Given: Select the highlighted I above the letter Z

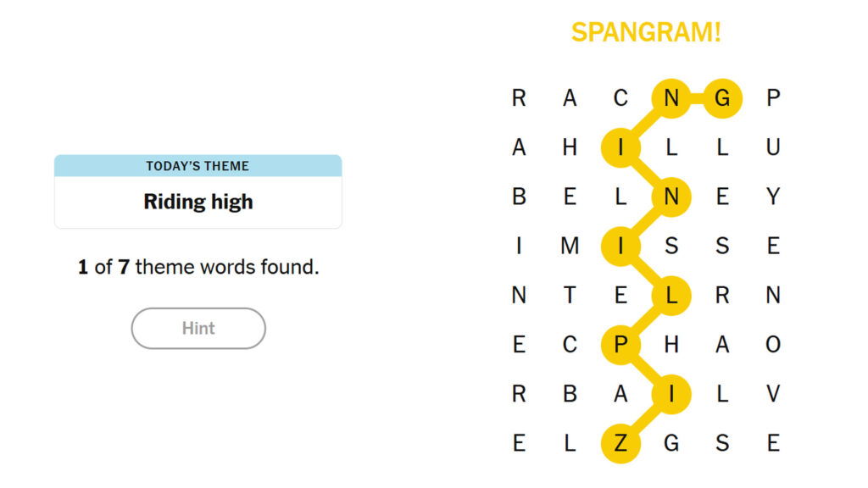Looking at the screenshot, I should 672,393.
